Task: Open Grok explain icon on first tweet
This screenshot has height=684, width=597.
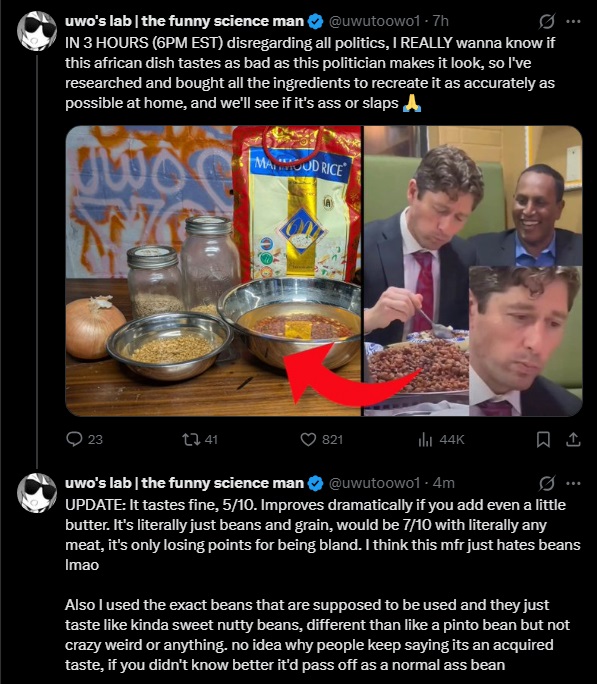Action: [x=546, y=21]
